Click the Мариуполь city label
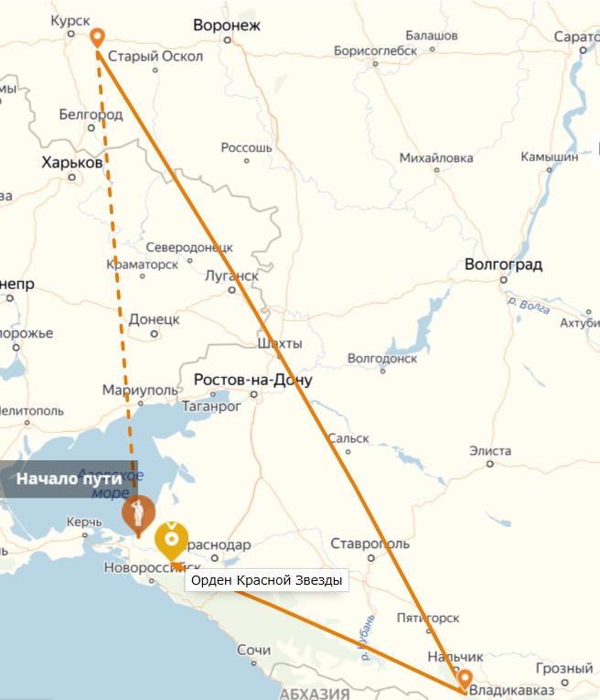Screen dimensions: 600x700 coord(140,390)
